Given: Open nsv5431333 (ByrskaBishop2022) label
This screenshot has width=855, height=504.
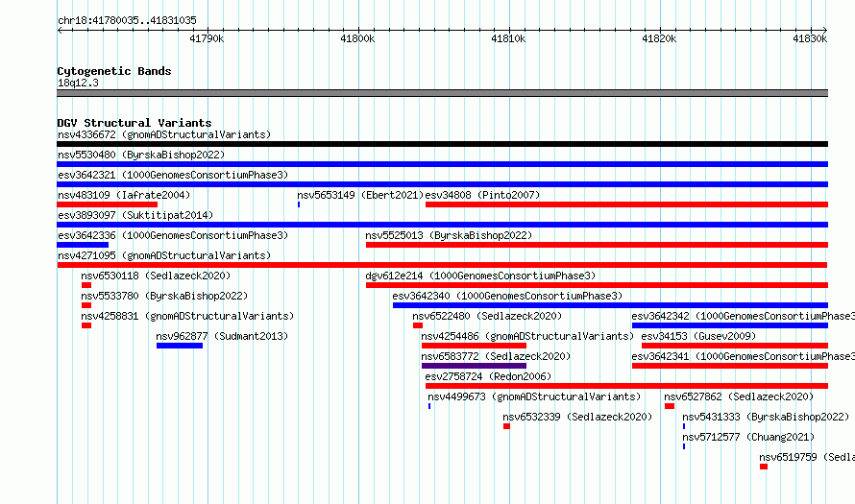Looking at the screenshot, I should (x=766, y=417).
